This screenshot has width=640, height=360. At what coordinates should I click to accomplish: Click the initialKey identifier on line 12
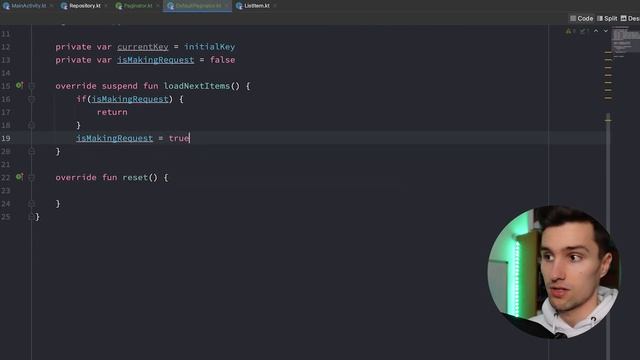click(x=209, y=47)
